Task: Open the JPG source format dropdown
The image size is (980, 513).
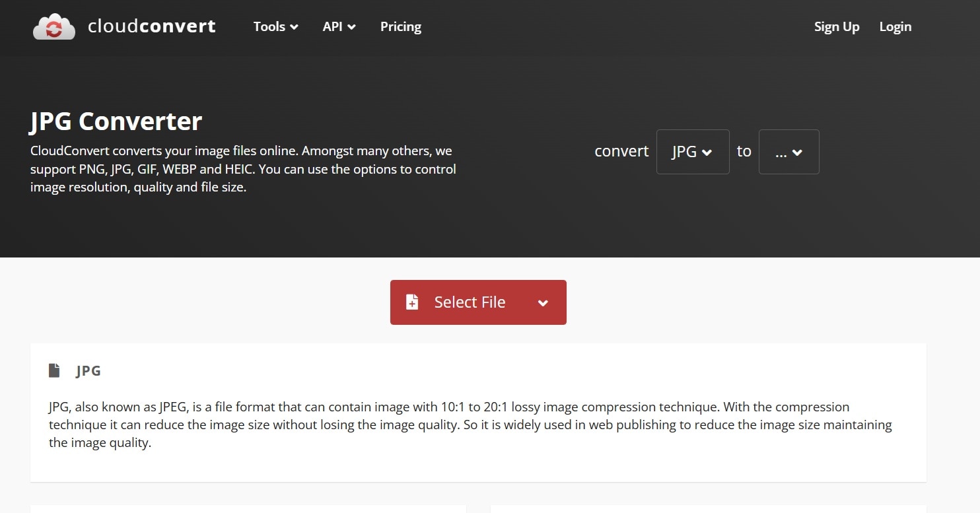Action: (x=693, y=151)
